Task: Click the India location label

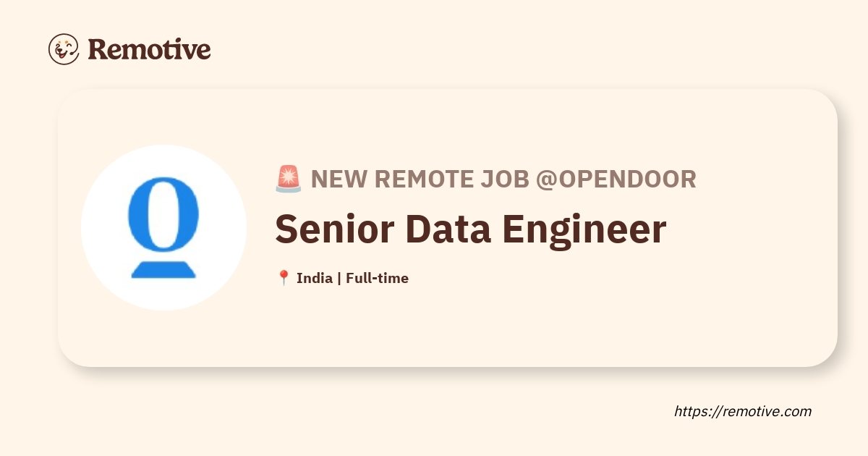Action: [x=315, y=278]
